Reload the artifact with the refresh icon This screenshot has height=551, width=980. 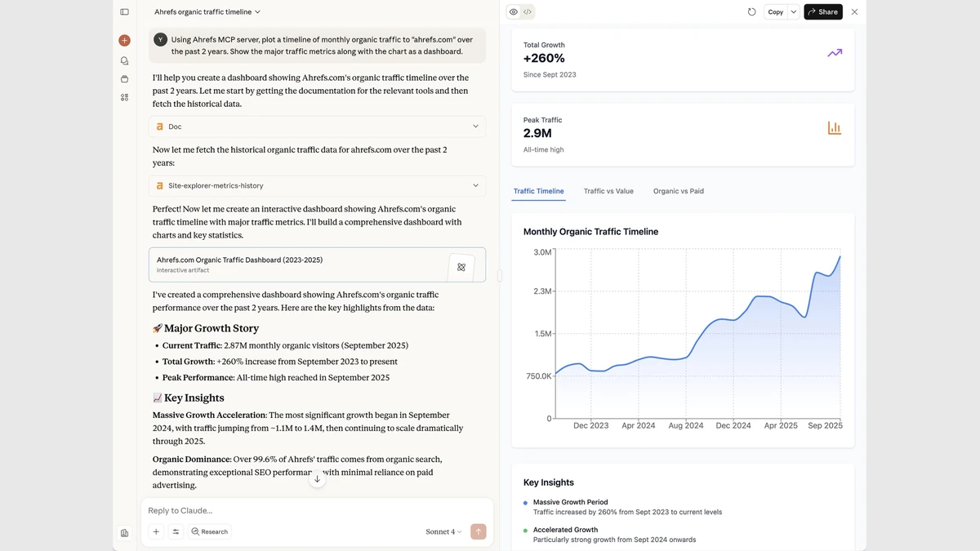point(752,12)
